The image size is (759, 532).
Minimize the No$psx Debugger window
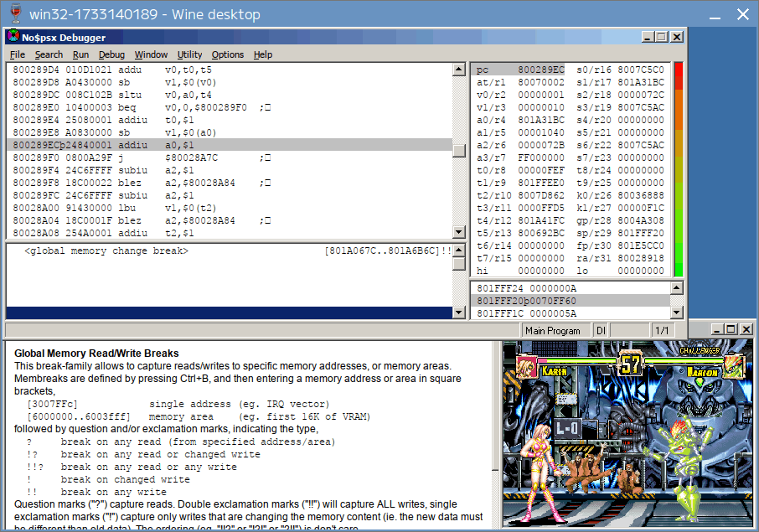648,37
